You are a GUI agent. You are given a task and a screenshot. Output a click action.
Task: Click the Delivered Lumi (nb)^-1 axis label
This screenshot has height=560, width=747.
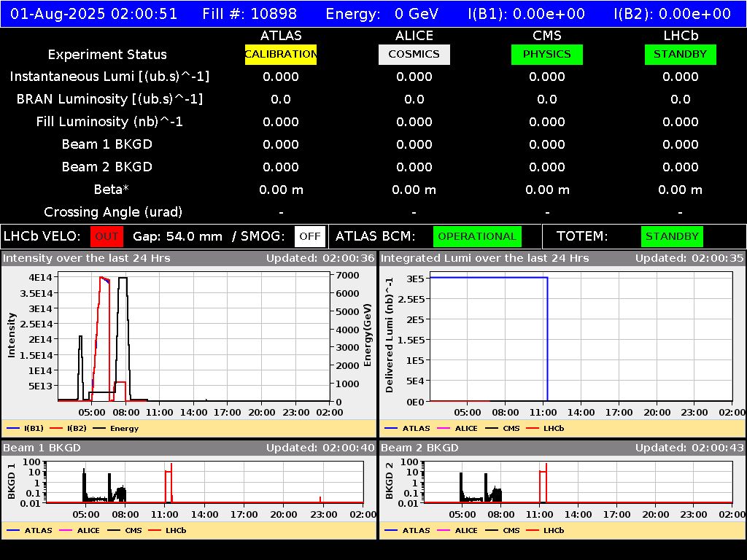point(390,335)
